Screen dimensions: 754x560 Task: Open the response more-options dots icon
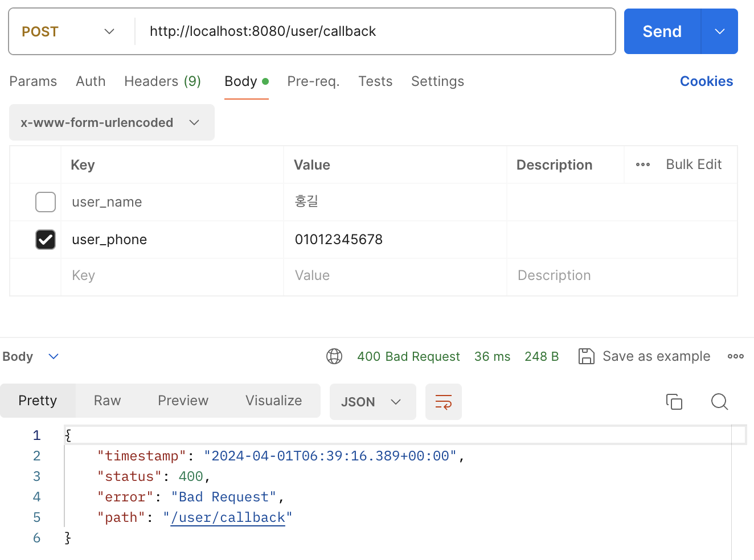click(x=736, y=356)
